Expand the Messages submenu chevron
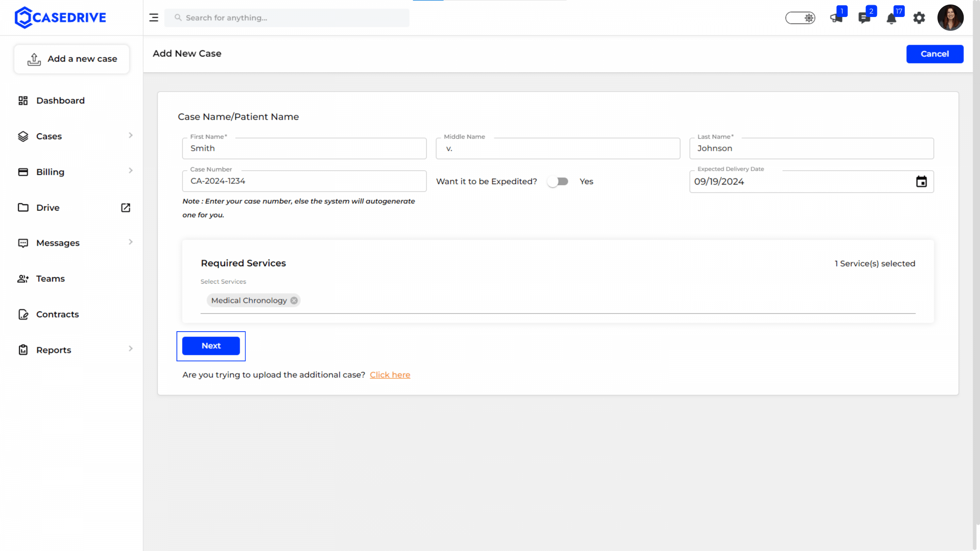Image resolution: width=980 pixels, height=551 pixels. point(130,242)
